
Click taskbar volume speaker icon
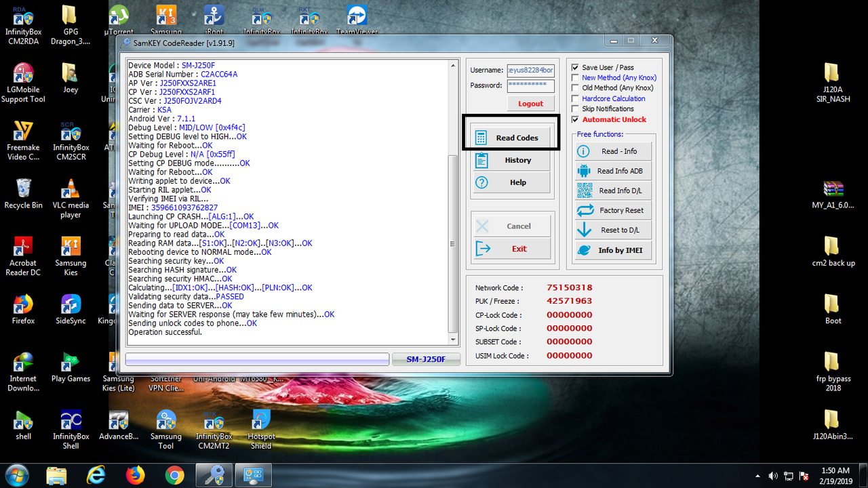pyautogui.click(x=773, y=476)
